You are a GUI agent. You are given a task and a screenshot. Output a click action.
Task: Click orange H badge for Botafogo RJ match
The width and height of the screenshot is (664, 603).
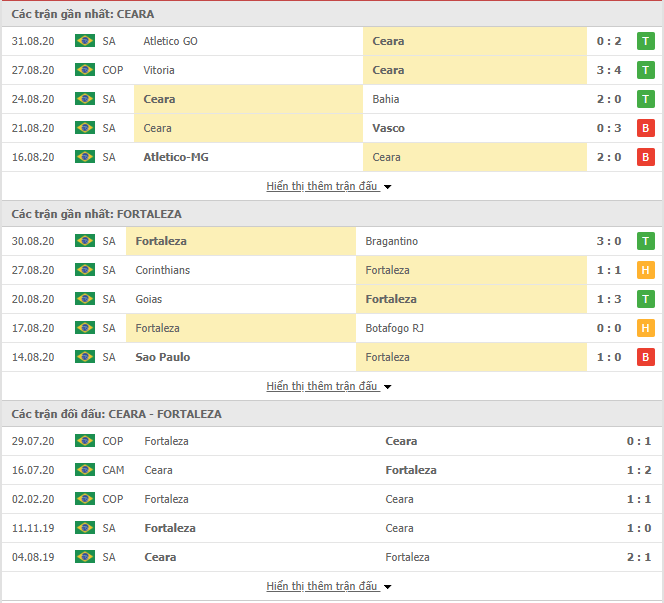pyautogui.click(x=645, y=328)
